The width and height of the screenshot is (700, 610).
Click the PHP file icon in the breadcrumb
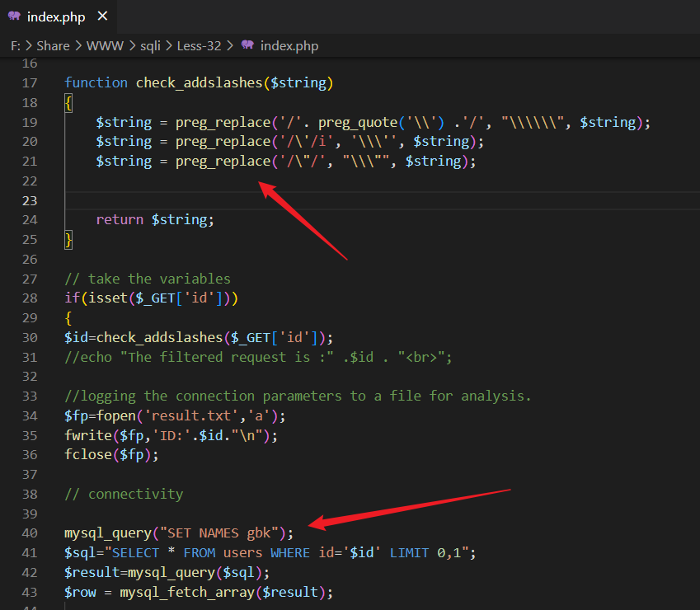247,45
